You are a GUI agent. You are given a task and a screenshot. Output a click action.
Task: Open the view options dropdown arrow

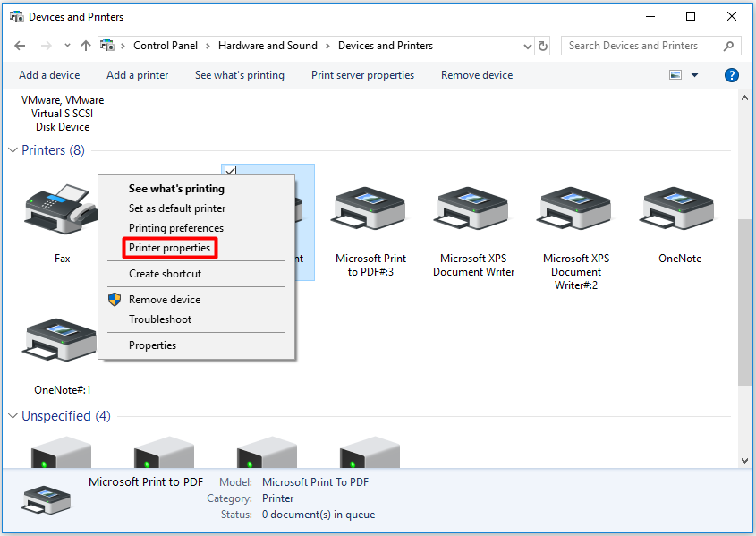click(694, 75)
